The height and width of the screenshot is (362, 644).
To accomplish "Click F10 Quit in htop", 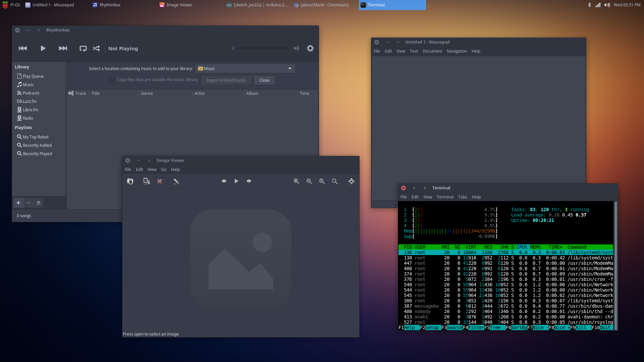I will pyautogui.click(x=602, y=327).
